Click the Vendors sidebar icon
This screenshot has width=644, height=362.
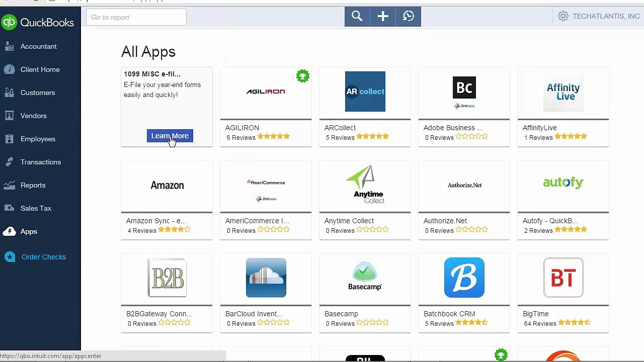[x=9, y=116]
